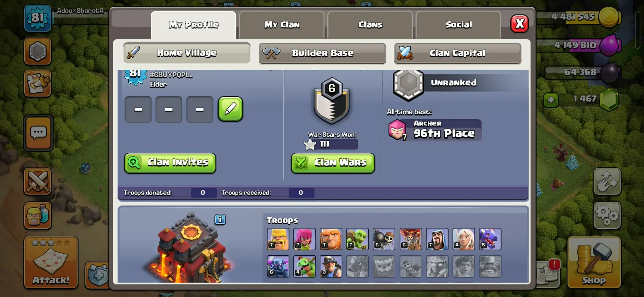The height and width of the screenshot is (297, 644).
Task: Tap the crossed swords war icon
Action: click(x=38, y=182)
